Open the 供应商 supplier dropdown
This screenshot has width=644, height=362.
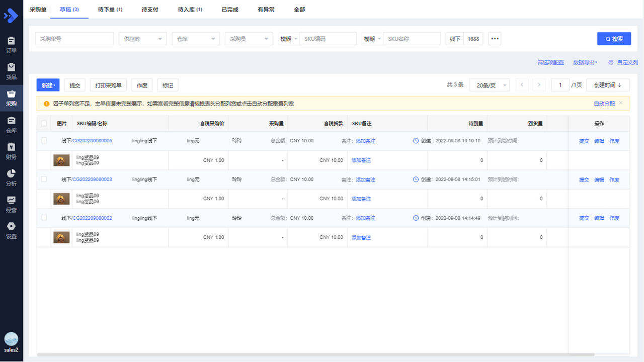coord(143,39)
